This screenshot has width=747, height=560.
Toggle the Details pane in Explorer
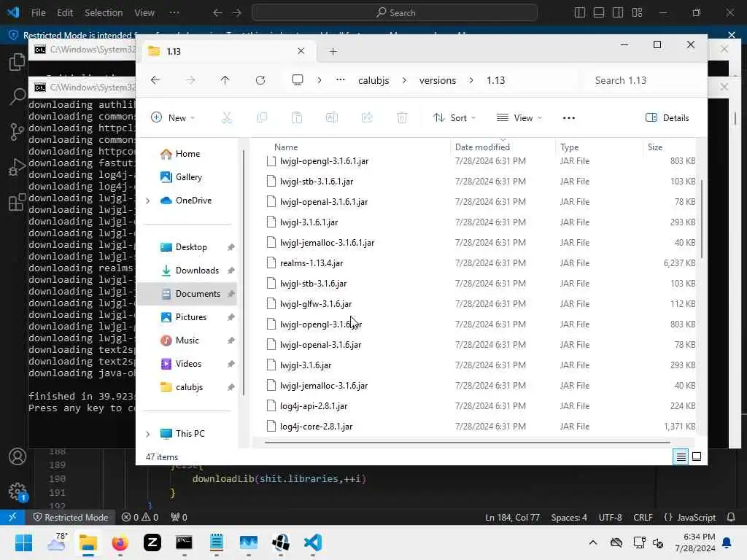[x=667, y=117]
